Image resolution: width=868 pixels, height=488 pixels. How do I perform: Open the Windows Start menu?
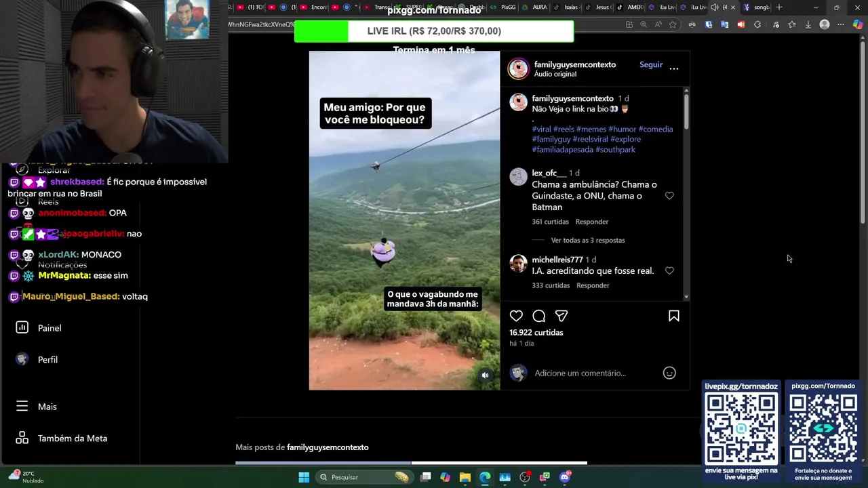coord(304,477)
